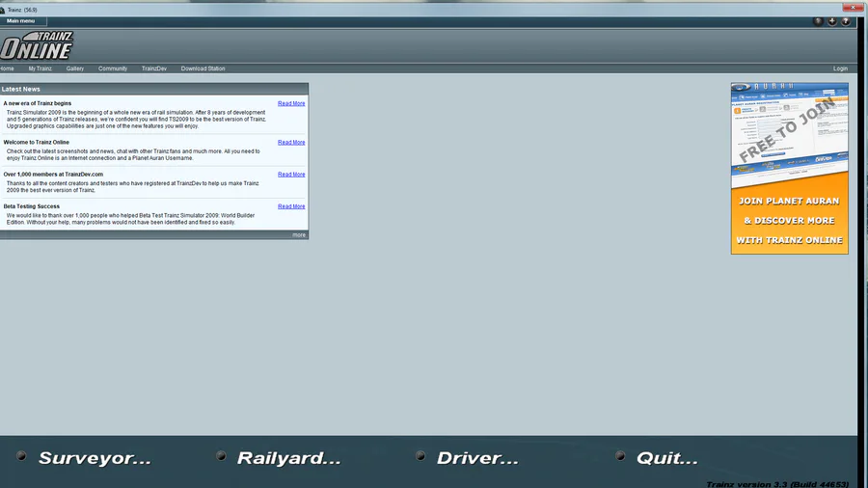This screenshot has width=868, height=488.
Task: Click the Login link
Action: 840,68
